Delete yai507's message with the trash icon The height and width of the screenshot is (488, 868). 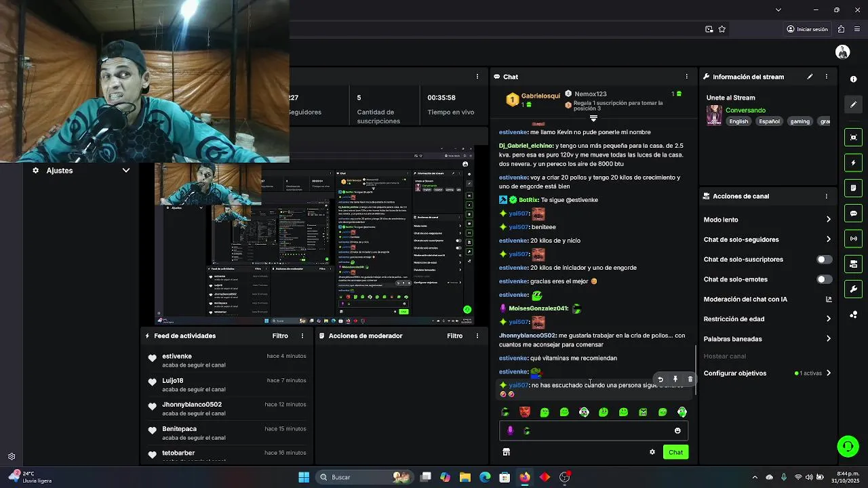[x=690, y=380]
